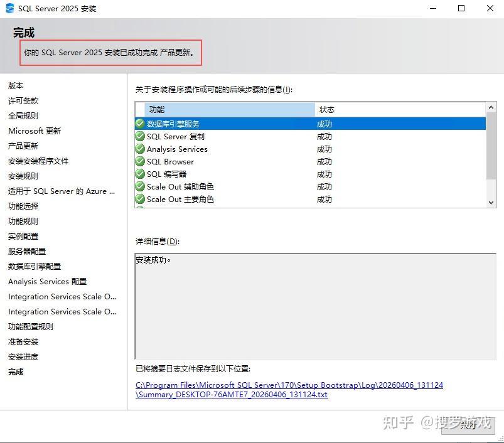
Task: Click green check icon beside Analysis Services
Action: pos(140,149)
